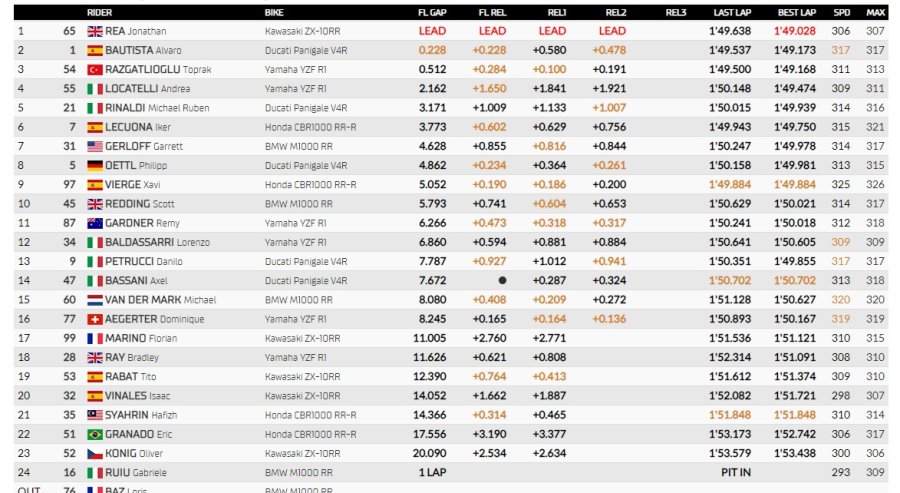Image resolution: width=900 pixels, height=493 pixels.
Task: Click the Czech flag beside KONIG Oliver
Action: pos(95,454)
